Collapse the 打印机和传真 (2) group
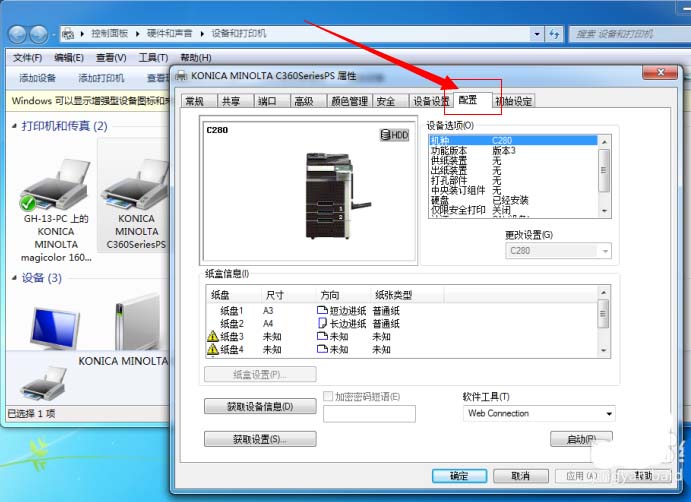This screenshot has width=691, height=502. coord(14,126)
